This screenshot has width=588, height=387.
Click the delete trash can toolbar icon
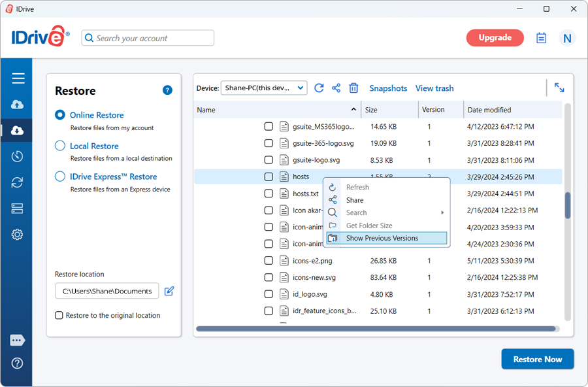353,88
